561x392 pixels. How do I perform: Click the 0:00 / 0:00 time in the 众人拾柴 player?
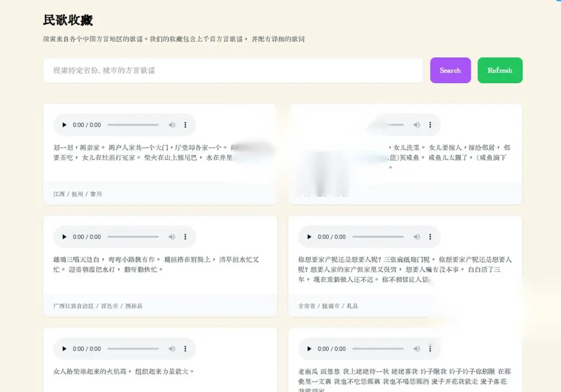tap(87, 349)
